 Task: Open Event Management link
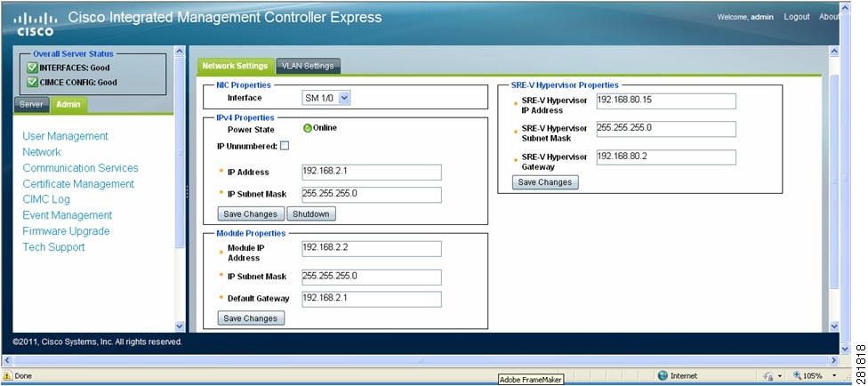click(x=67, y=215)
